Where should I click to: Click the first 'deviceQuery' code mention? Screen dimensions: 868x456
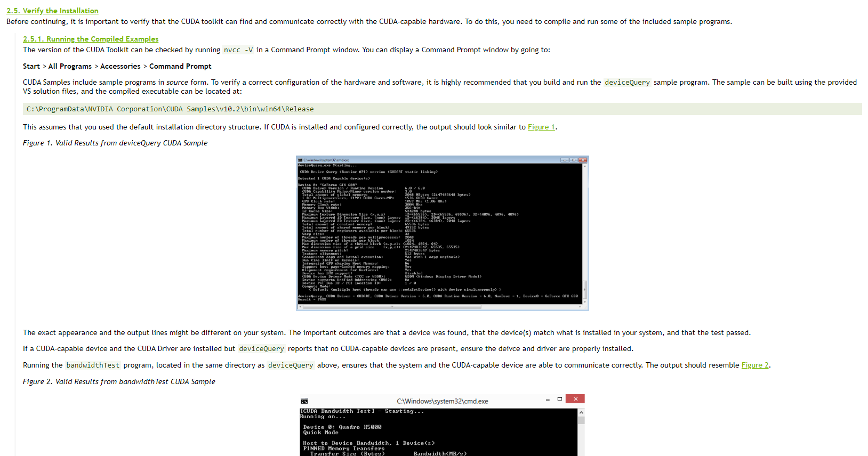(627, 82)
